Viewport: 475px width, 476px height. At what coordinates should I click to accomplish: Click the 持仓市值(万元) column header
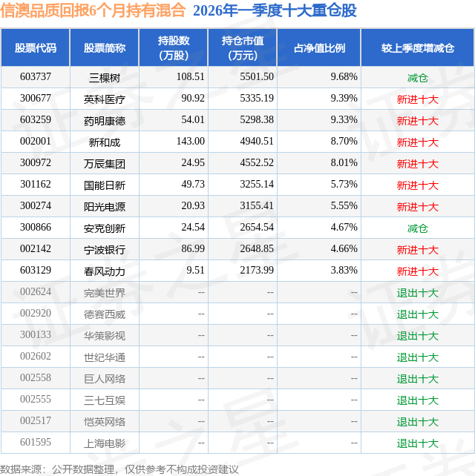pyautogui.click(x=243, y=47)
